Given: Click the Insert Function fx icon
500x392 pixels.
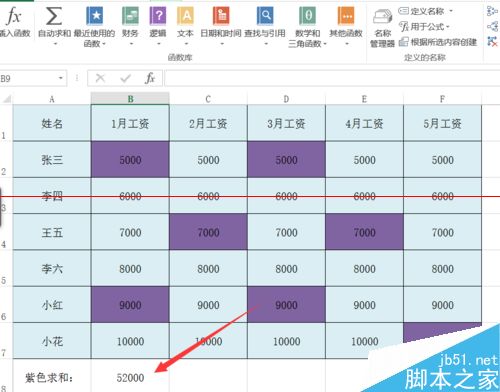Looking at the screenshot, I should [13, 16].
